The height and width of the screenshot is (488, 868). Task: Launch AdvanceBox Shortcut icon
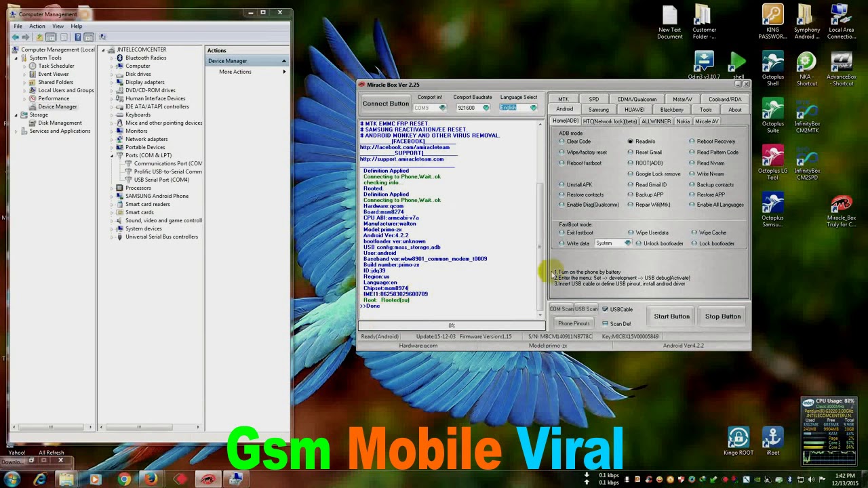coord(841,69)
